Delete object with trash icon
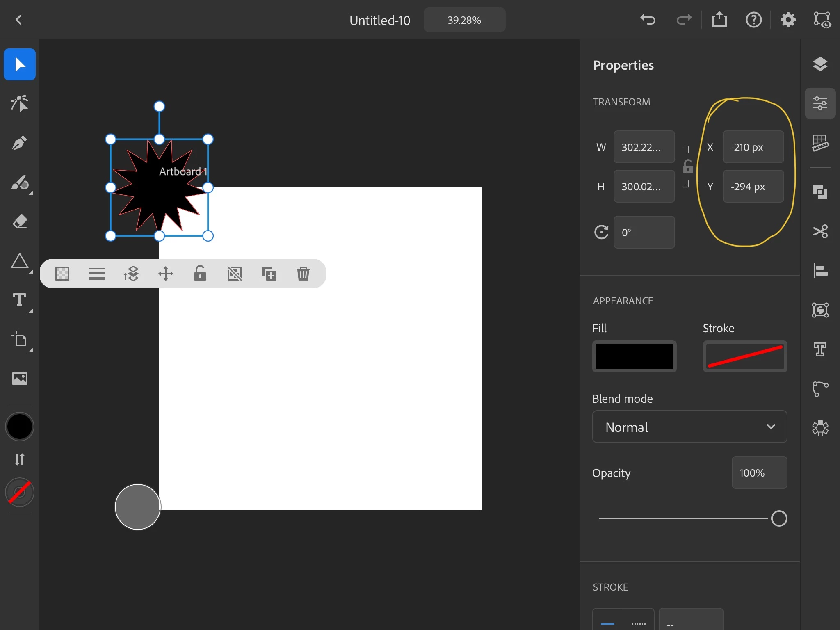The height and width of the screenshot is (630, 840). coord(303,274)
